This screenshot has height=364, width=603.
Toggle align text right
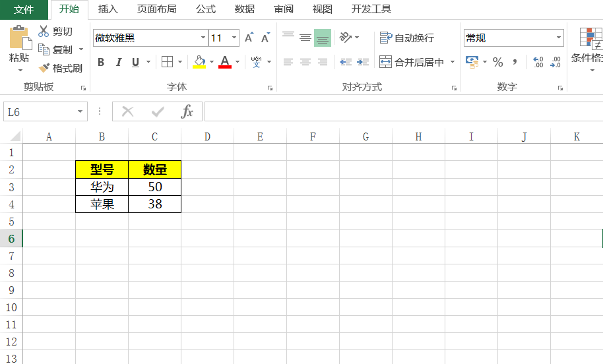click(323, 62)
